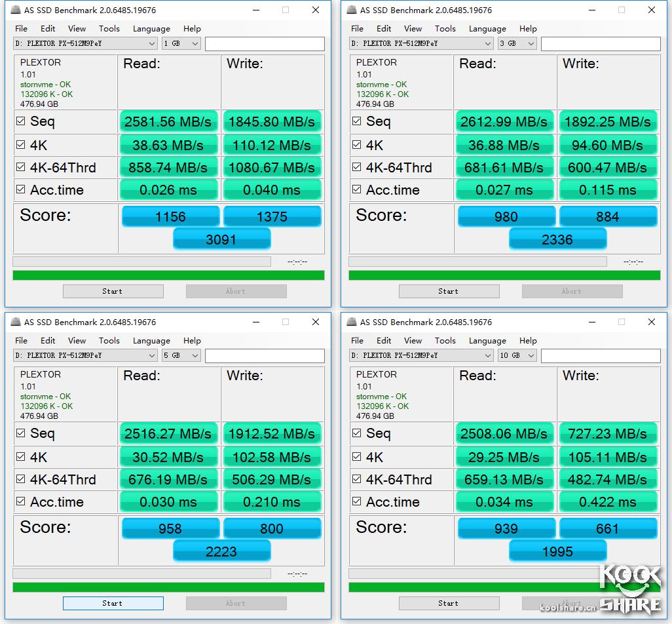Close the 5 GB test benchmark window
Screen dimensions: 672x624
(x=315, y=322)
